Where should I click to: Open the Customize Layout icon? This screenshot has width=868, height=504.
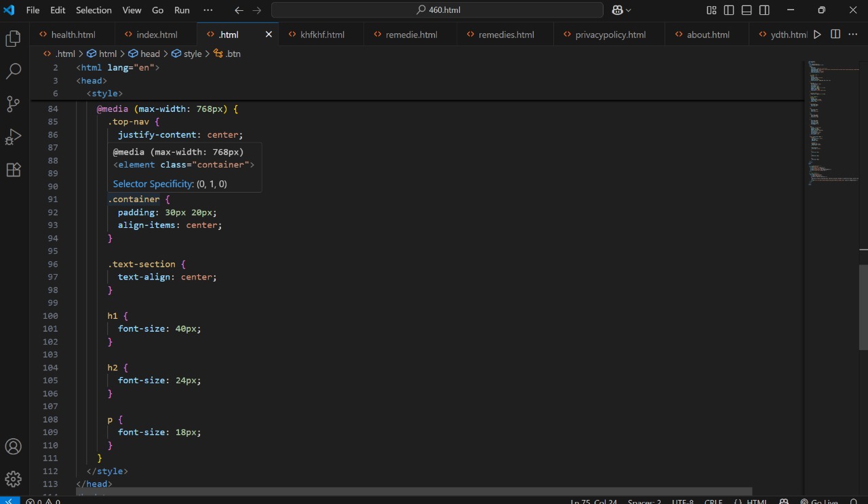pyautogui.click(x=711, y=10)
